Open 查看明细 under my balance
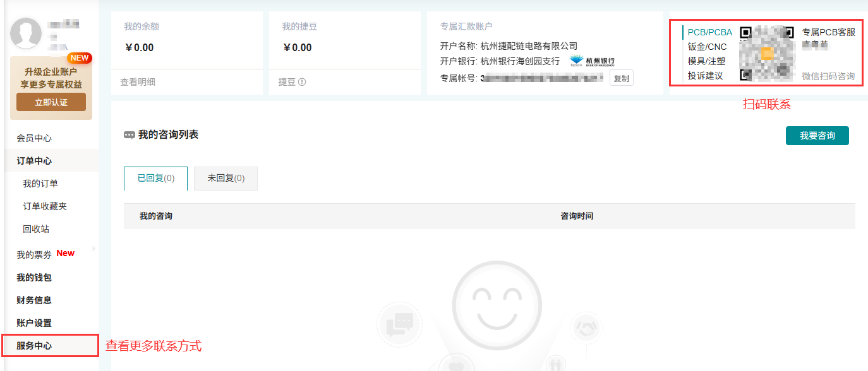 tap(138, 82)
